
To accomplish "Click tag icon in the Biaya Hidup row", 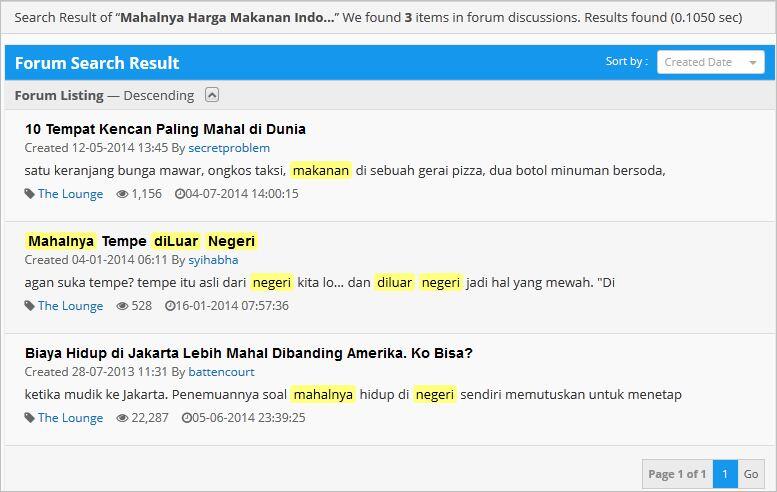I will (x=30, y=418).
